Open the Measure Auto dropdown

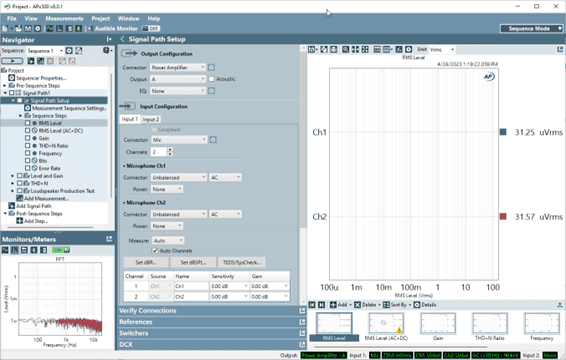[167, 240]
